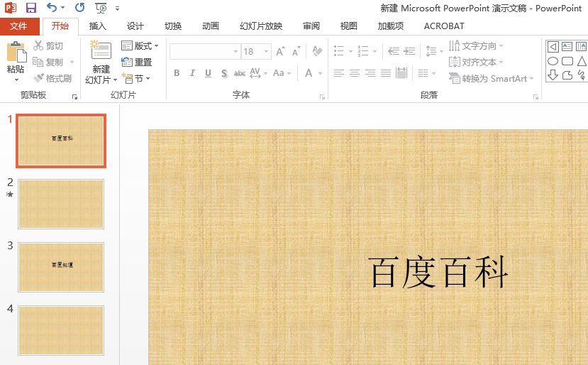The height and width of the screenshot is (365, 588).
Task: Click the increase list level icon
Action: point(409,51)
